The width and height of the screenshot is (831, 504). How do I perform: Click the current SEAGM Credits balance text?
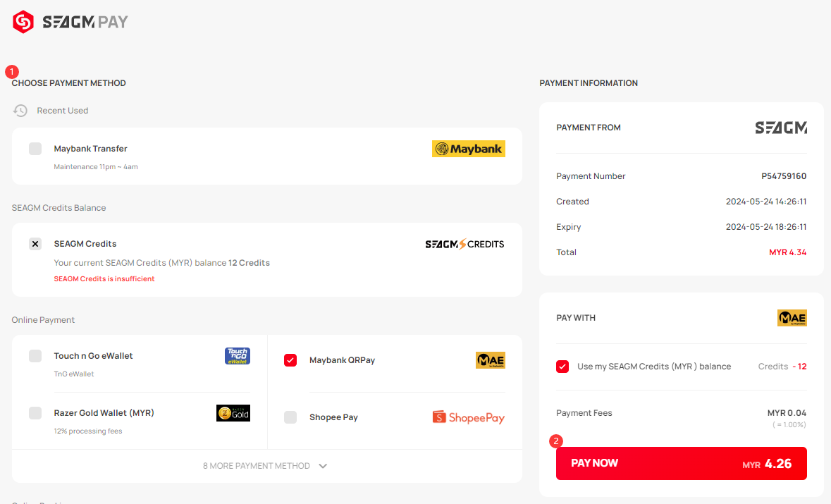pyautogui.click(x=161, y=263)
